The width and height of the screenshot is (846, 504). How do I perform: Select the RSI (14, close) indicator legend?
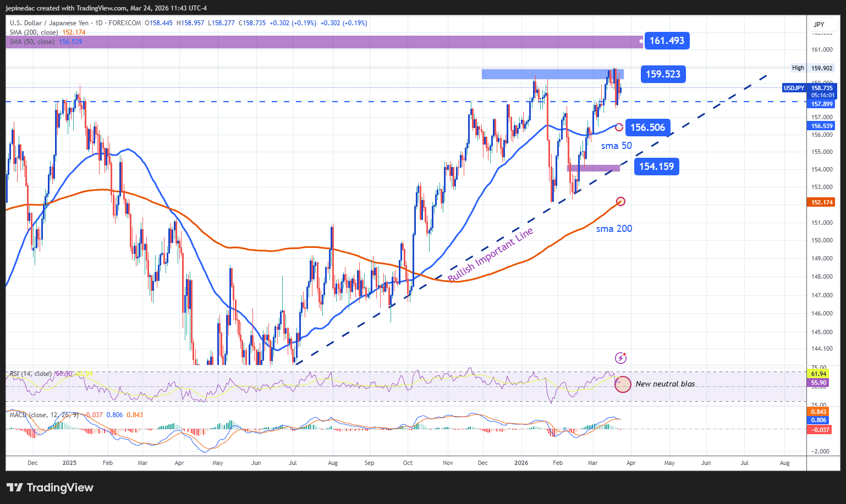click(31, 374)
